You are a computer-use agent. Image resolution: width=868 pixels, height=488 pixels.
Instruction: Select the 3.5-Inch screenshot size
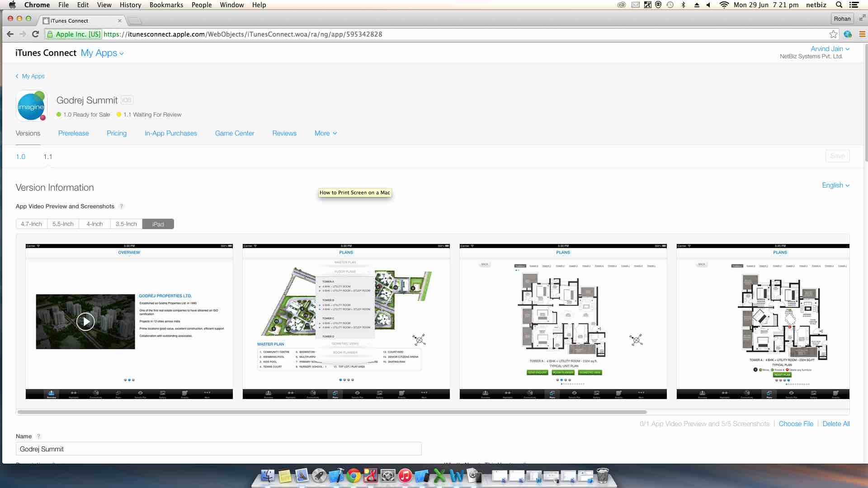(126, 224)
